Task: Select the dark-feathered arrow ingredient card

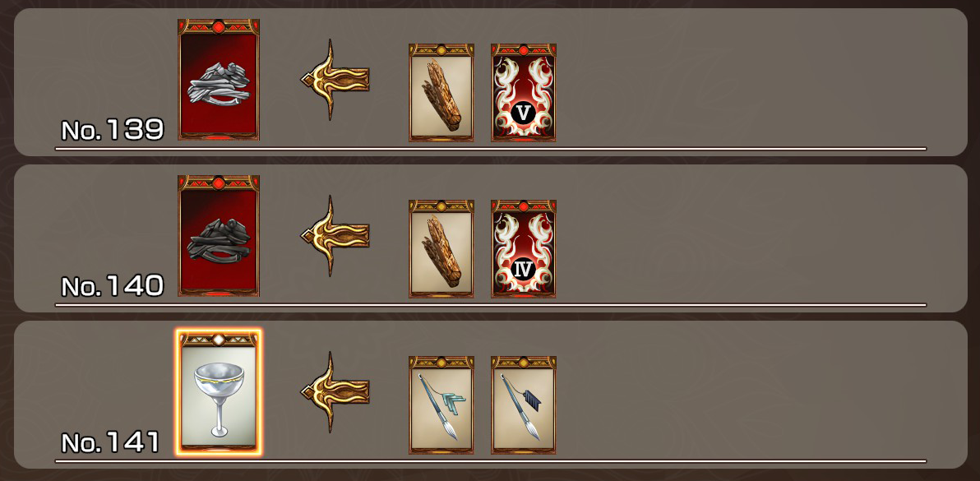Action: pos(524,405)
